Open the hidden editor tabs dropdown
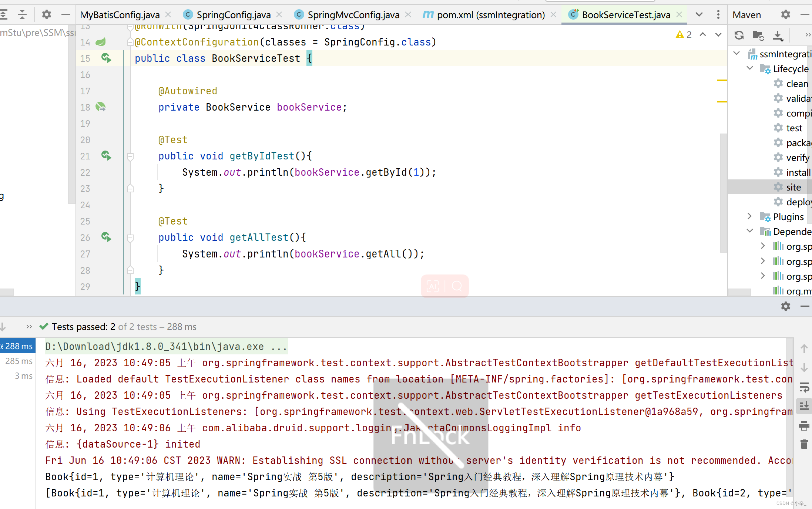 point(699,15)
